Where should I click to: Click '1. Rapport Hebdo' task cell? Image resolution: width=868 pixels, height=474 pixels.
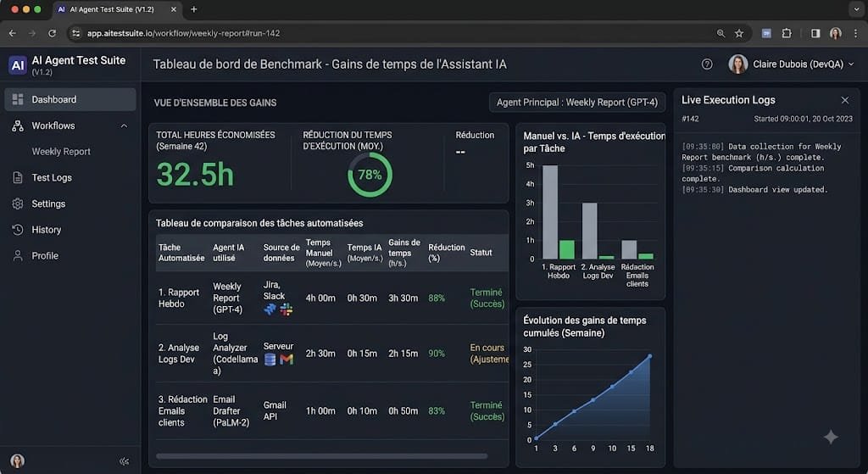point(179,298)
